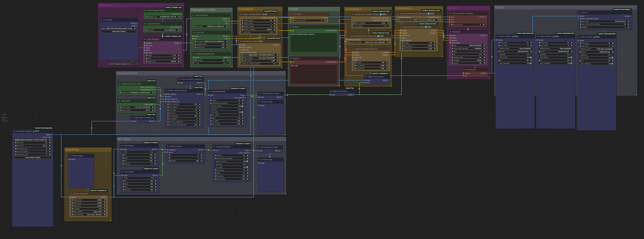Increase grow_mask_by using its right arrow
Viewport: 644px width, 239px height.
tap(484, 24)
